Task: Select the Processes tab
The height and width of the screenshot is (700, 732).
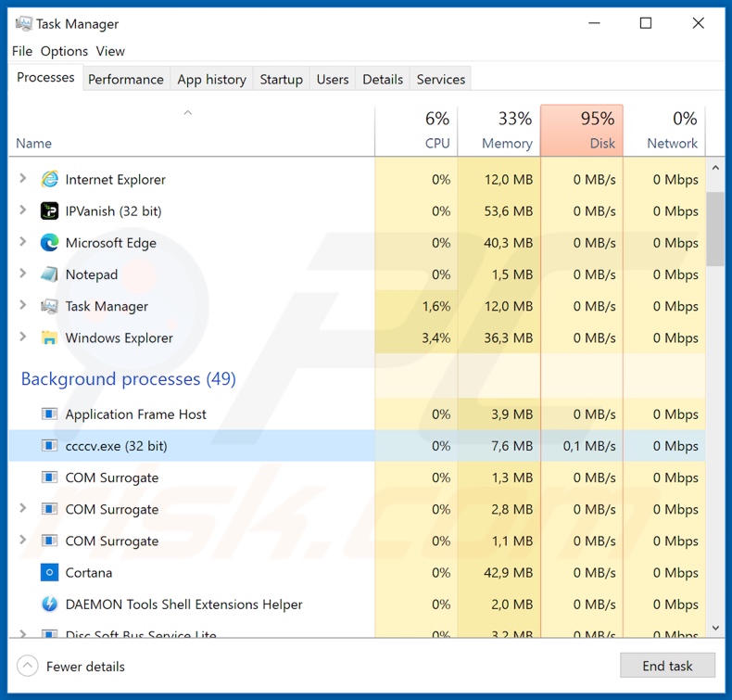Action: [45, 78]
